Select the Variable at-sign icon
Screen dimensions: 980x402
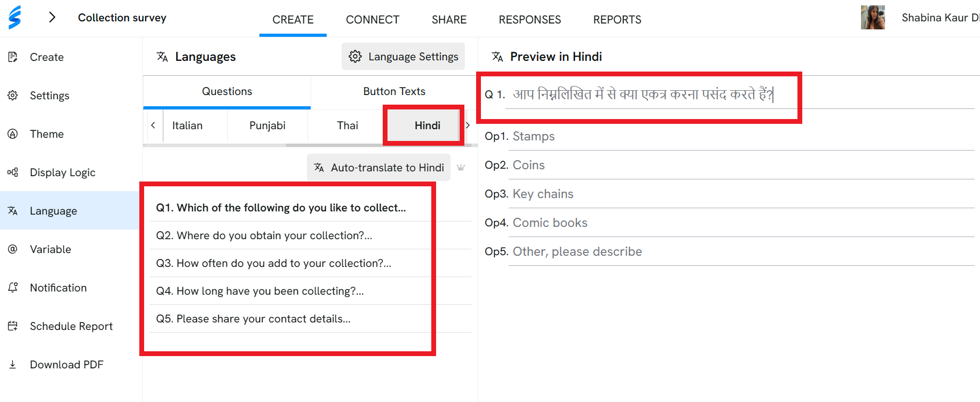(x=13, y=249)
